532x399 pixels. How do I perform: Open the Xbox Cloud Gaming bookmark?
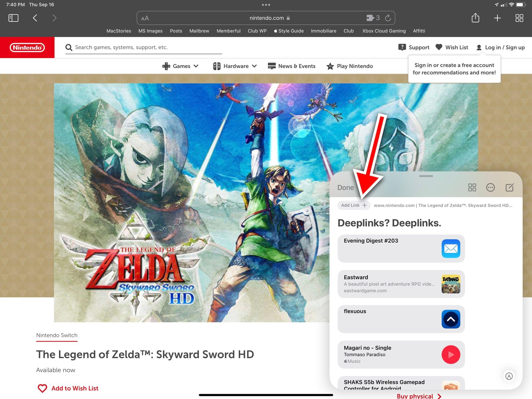[x=384, y=31]
